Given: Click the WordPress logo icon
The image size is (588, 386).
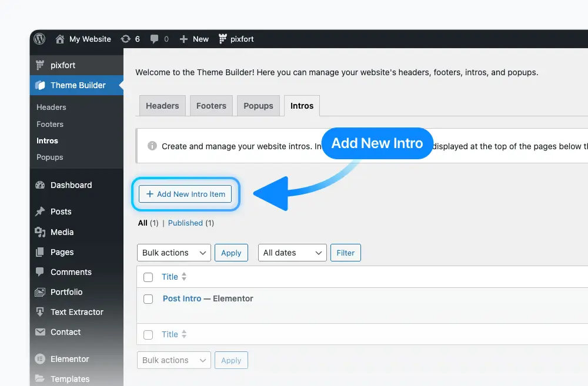Looking at the screenshot, I should pos(39,39).
